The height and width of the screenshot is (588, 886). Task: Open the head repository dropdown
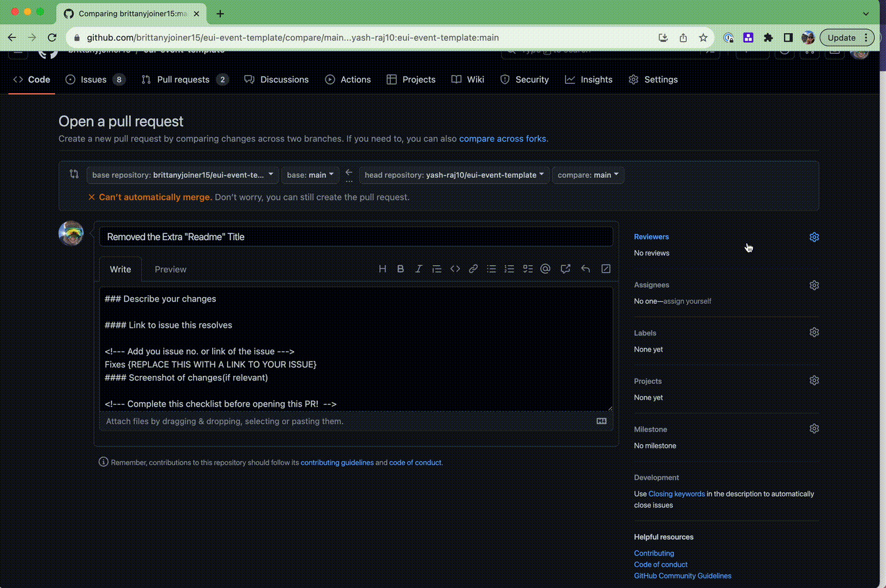pos(454,175)
